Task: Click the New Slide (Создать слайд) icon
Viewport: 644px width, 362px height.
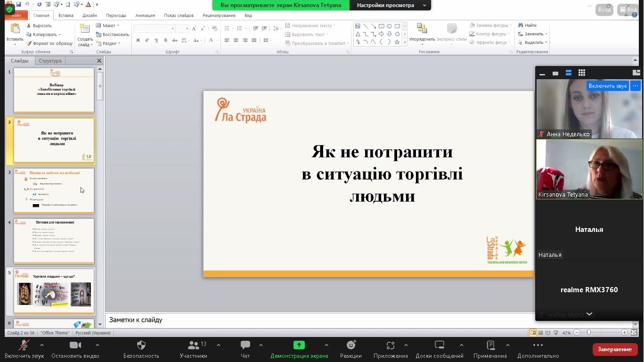Action: click(85, 28)
